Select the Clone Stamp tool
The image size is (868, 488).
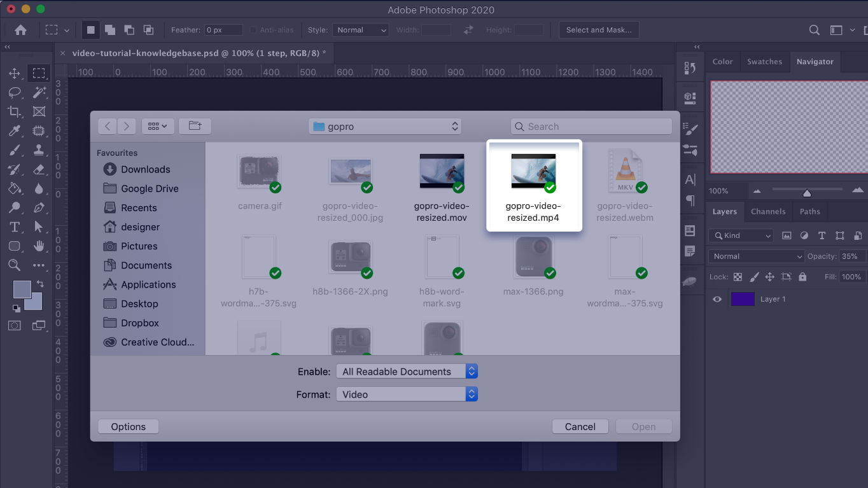pyautogui.click(x=39, y=150)
